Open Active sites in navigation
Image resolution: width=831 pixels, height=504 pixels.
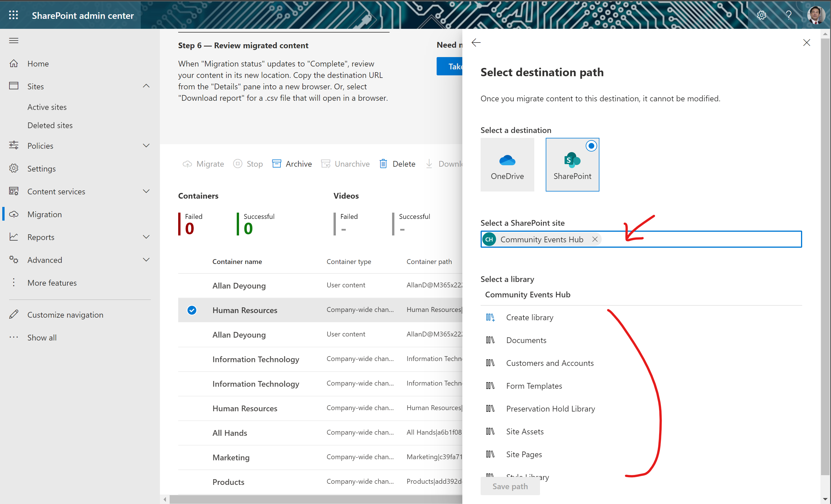pos(47,107)
